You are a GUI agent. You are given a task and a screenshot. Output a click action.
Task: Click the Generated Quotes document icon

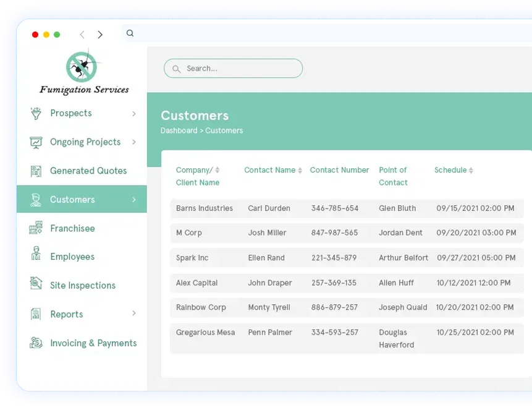(36, 171)
